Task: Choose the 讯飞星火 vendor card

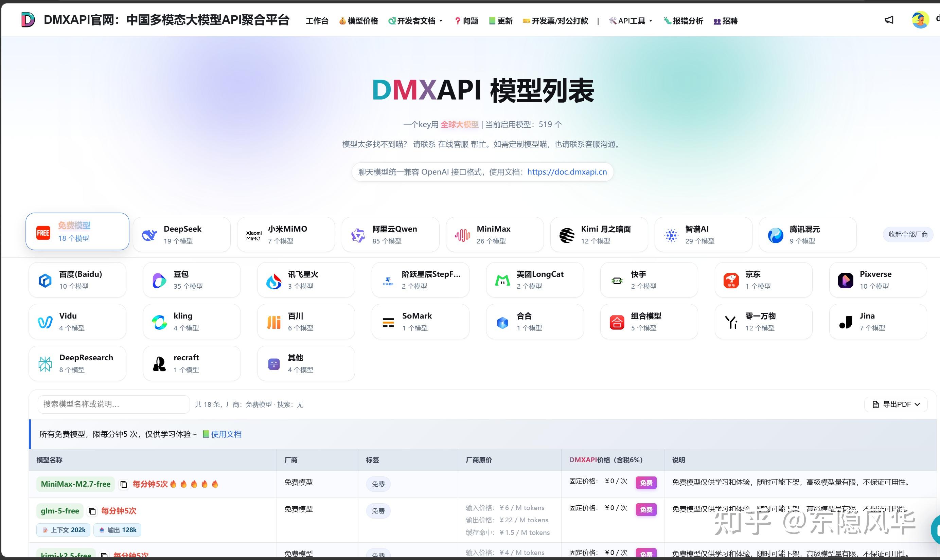Action: 306,280
